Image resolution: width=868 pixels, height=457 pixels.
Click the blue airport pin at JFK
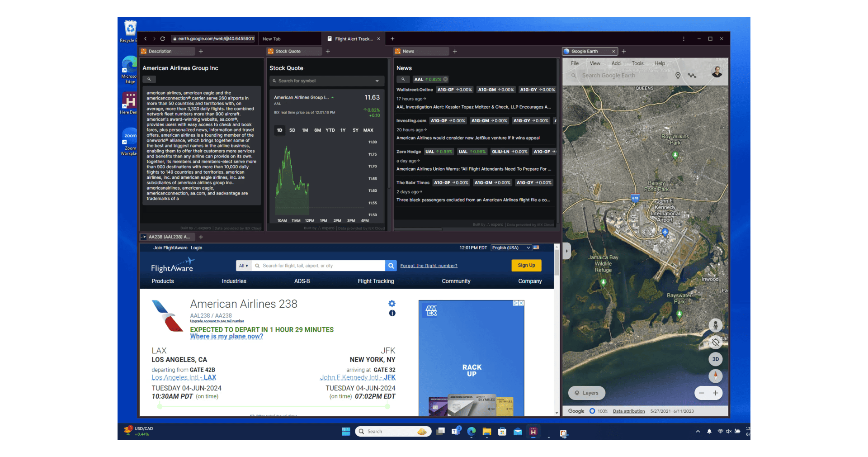tap(665, 232)
